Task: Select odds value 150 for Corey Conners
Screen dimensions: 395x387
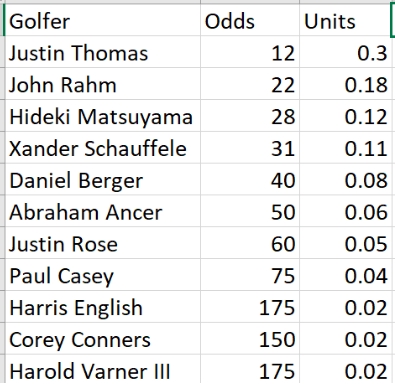Action: (x=250, y=339)
